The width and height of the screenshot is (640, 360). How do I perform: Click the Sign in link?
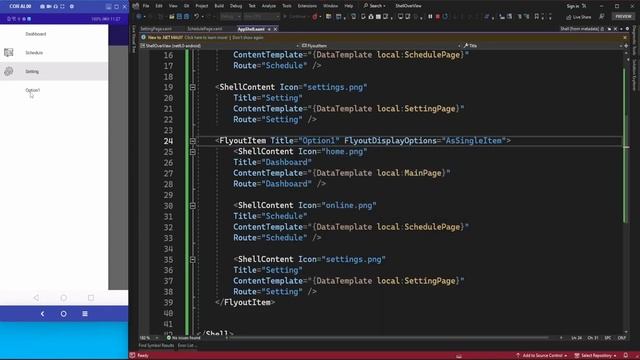coord(573,6)
